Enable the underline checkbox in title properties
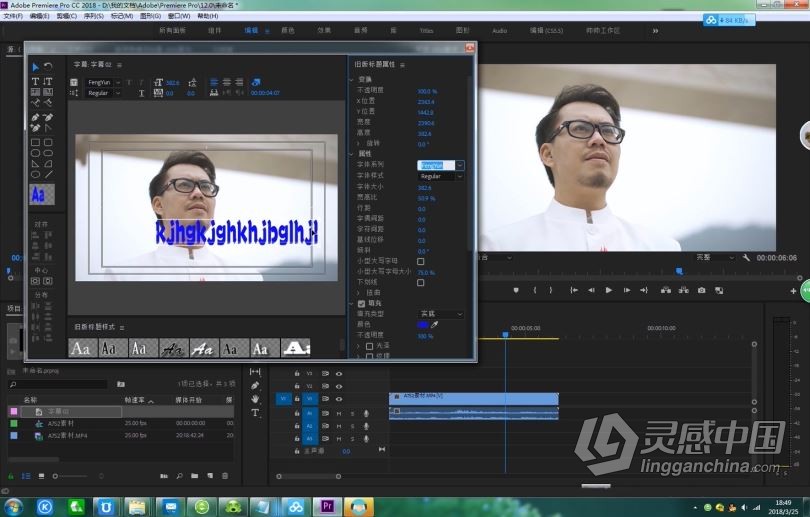The width and height of the screenshot is (810, 517). coord(420,283)
